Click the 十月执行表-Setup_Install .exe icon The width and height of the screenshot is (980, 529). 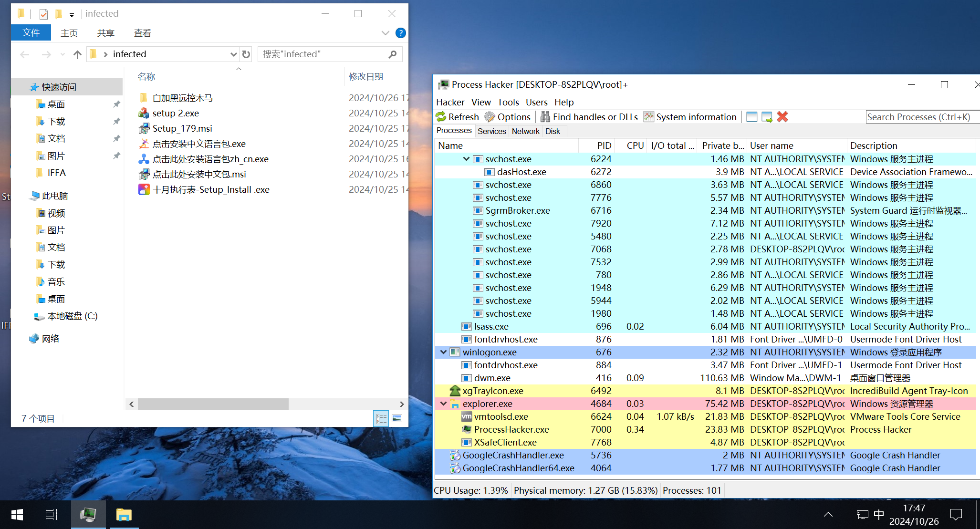pyautogui.click(x=144, y=189)
